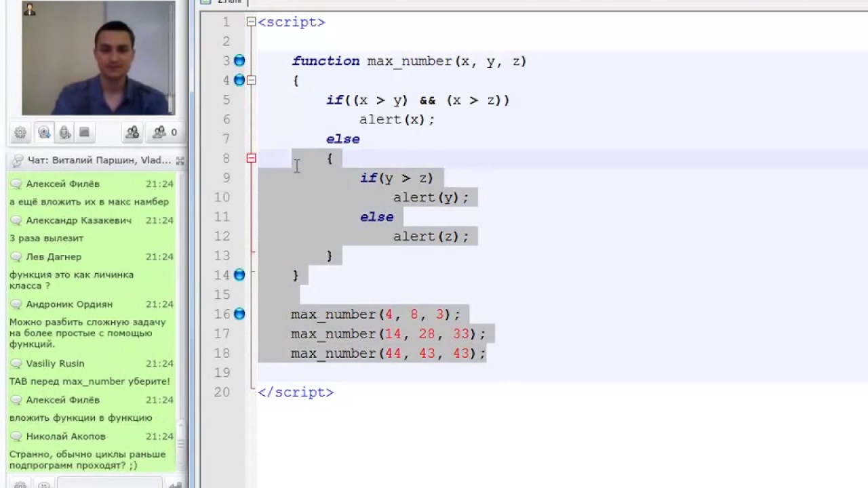
Task: Click the bookmark marker on line 3
Action: click(239, 61)
